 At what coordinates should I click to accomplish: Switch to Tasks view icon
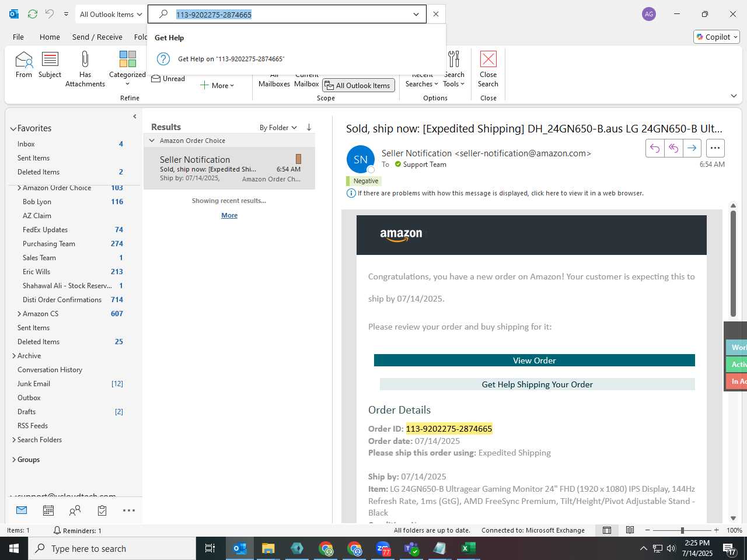pyautogui.click(x=102, y=510)
